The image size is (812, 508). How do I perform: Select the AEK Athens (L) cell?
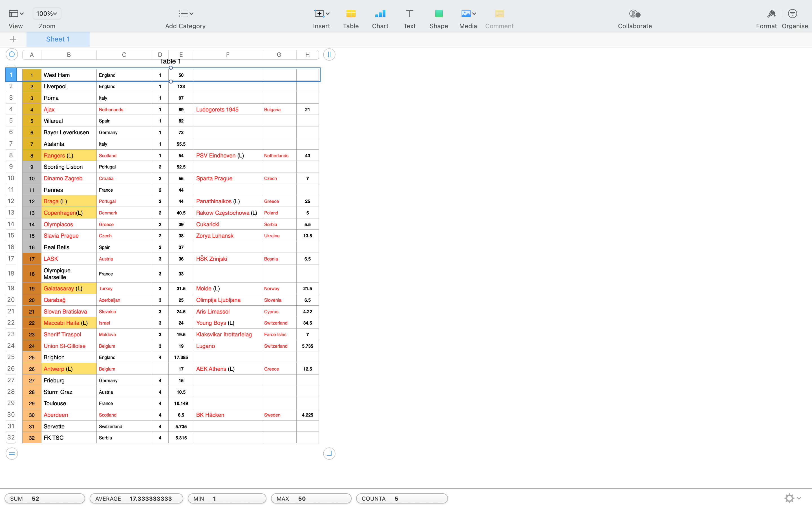[x=228, y=369]
